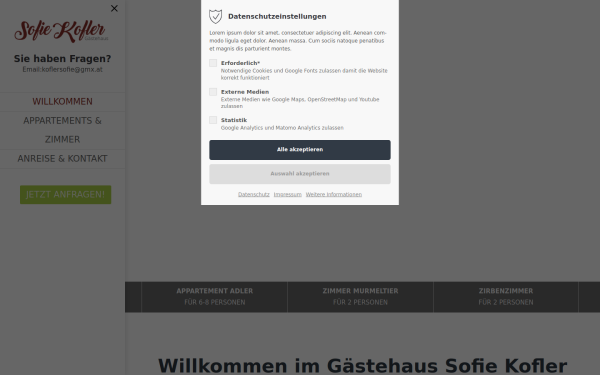
Task: Select the Willkommen menu item
Action: click(62, 102)
